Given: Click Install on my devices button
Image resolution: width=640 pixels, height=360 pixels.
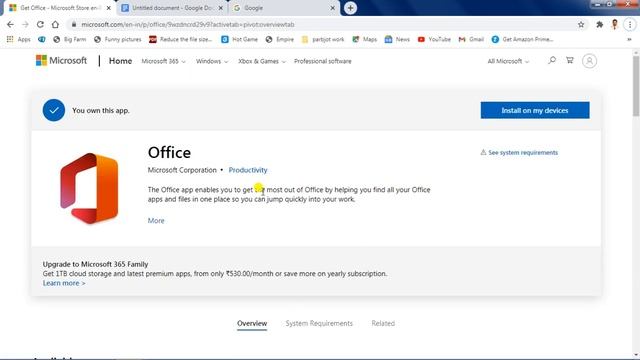Looking at the screenshot, I should coord(535,110).
